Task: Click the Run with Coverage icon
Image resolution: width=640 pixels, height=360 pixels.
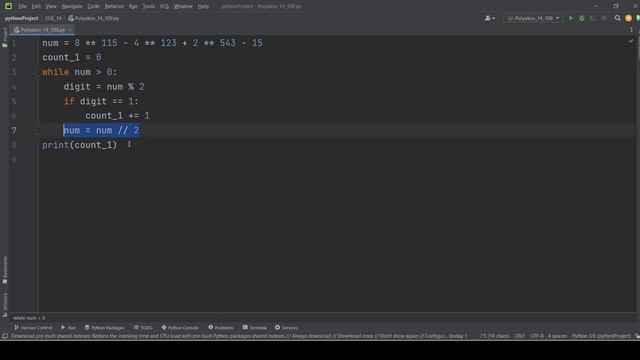Action: (x=593, y=18)
